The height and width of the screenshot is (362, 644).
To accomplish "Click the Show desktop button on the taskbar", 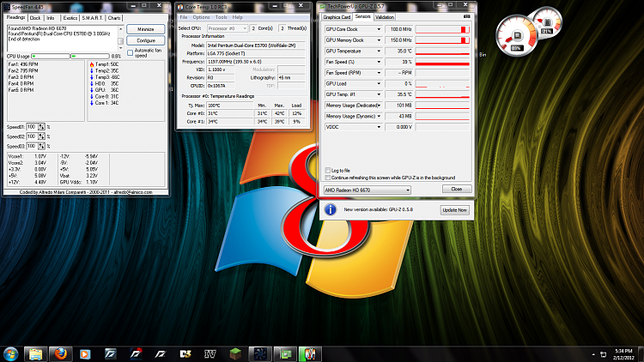I will point(641,353).
